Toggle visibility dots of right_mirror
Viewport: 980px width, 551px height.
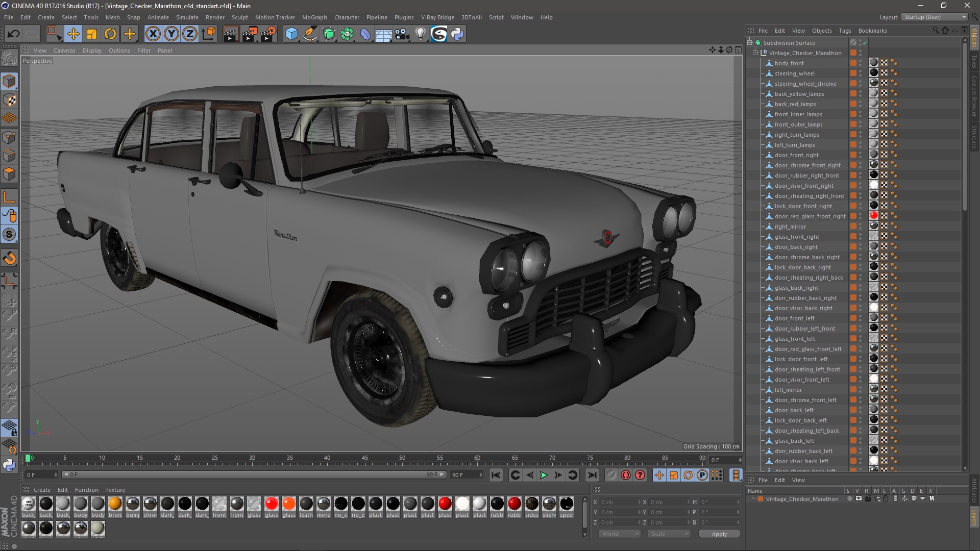(860, 227)
